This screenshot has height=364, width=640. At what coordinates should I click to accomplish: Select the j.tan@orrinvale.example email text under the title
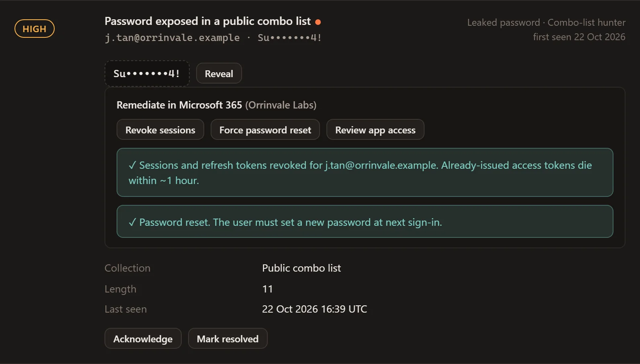[172, 38]
